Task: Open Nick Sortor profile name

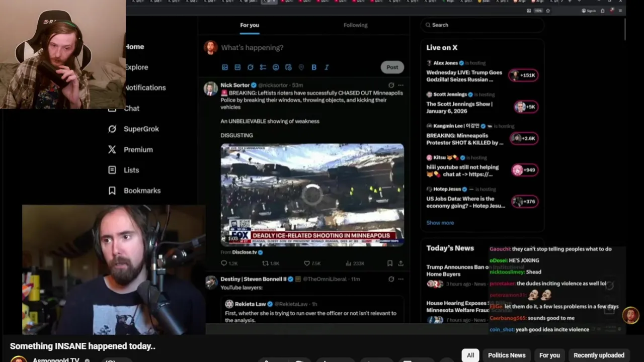Action: 235,85
